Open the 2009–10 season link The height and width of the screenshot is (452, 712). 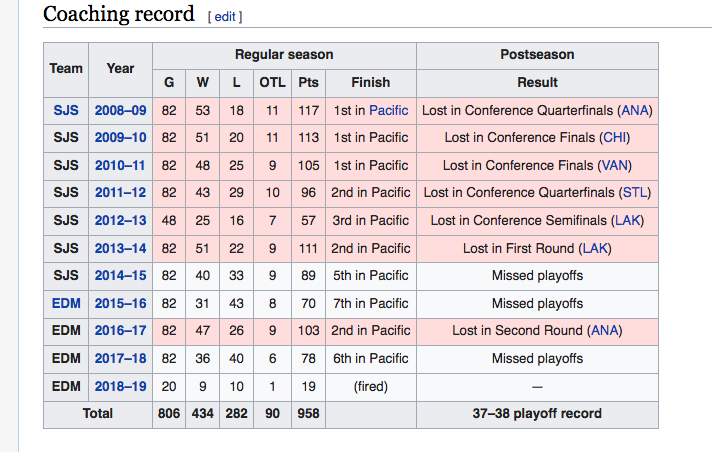coord(120,138)
